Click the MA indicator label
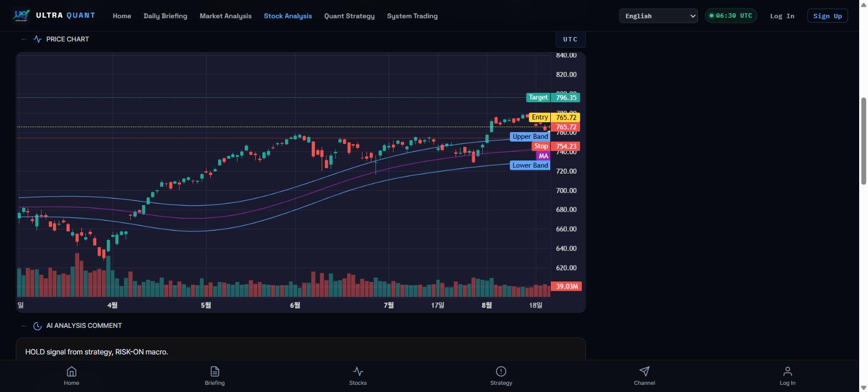868x392 pixels. point(543,156)
